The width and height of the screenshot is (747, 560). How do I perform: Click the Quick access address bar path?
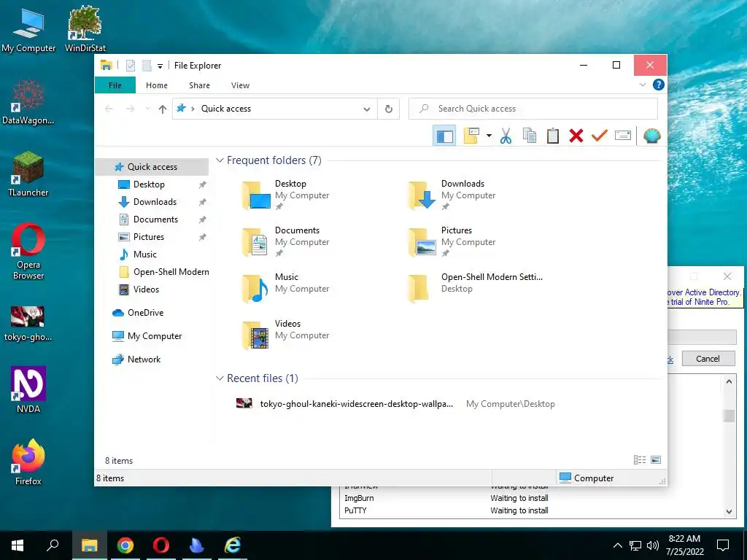pyautogui.click(x=226, y=109)
